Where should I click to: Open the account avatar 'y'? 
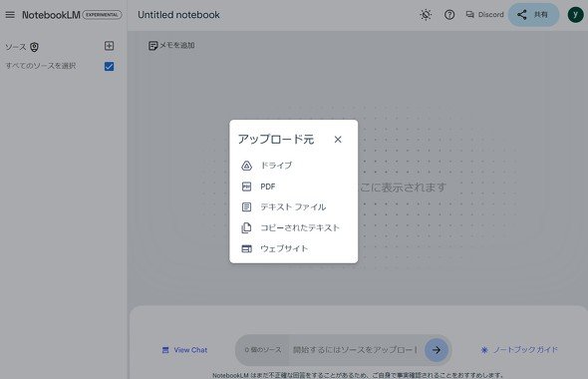(575, 15)
